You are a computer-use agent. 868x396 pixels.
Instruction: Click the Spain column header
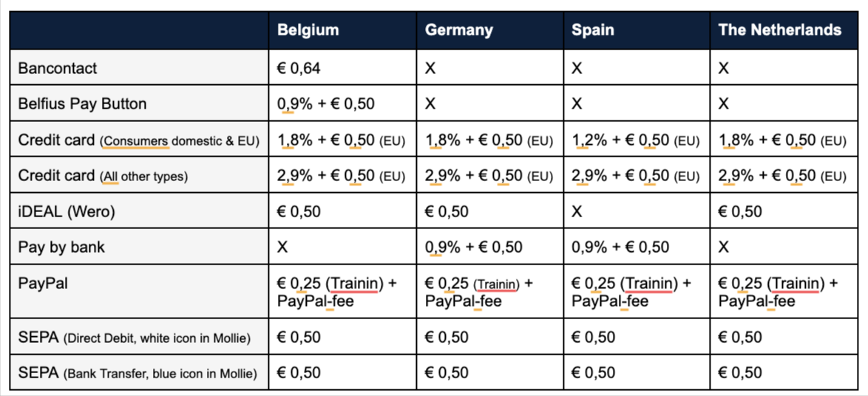tap(593, 30)
